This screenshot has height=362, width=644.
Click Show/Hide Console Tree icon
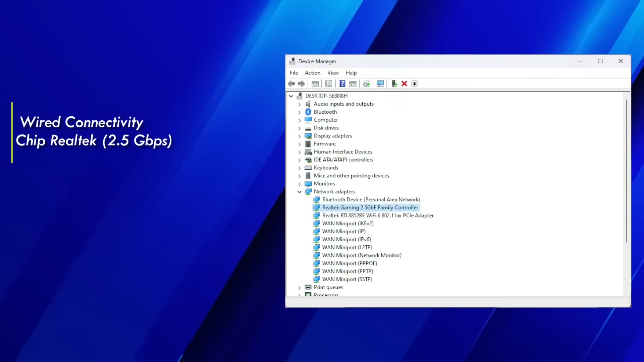click(x=315, y=84)
